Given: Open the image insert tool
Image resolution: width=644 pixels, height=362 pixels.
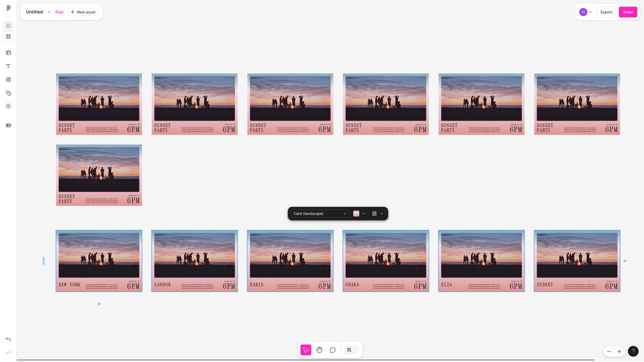Looking at the screenshot, I should (8, 79).
